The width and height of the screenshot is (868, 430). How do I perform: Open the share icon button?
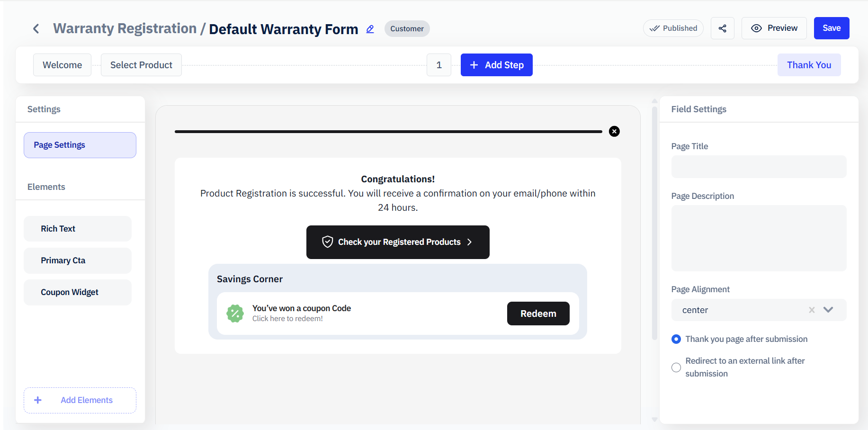[723, 28]
